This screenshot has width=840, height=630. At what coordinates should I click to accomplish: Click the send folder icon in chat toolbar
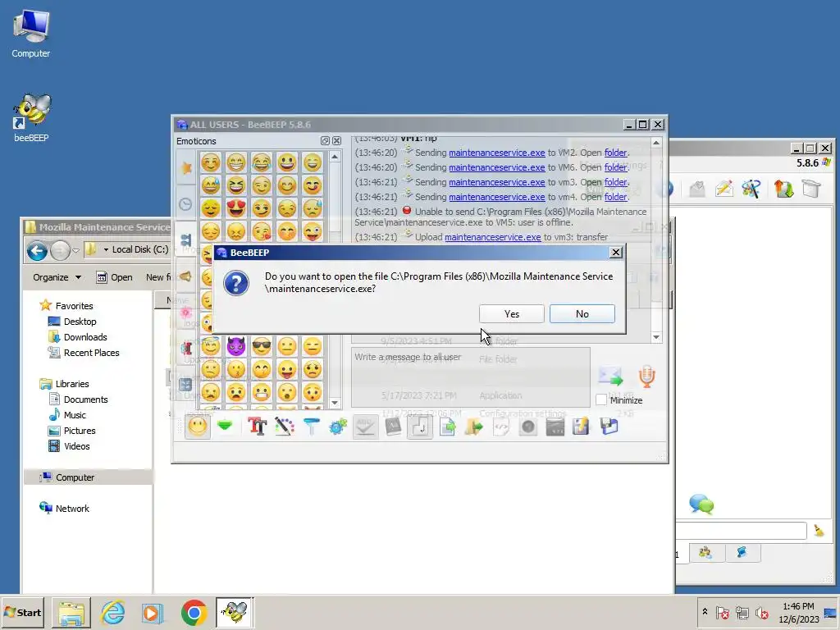point(473,427)
